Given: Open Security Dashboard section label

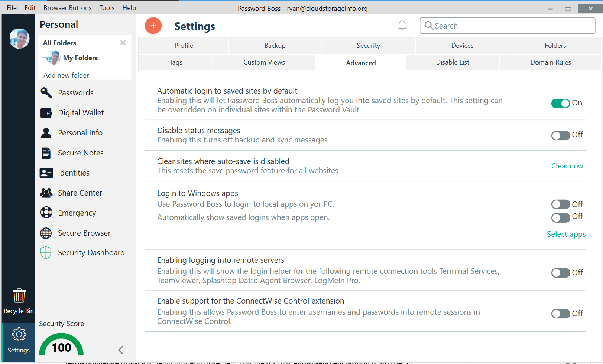Looking at the screenshot, I should coord(91,253).
